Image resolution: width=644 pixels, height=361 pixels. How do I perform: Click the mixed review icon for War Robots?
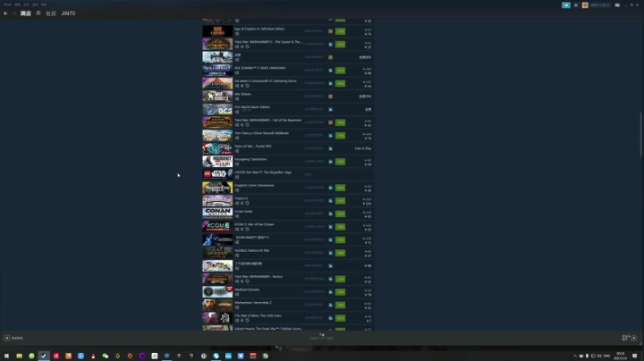click(330, 97)
